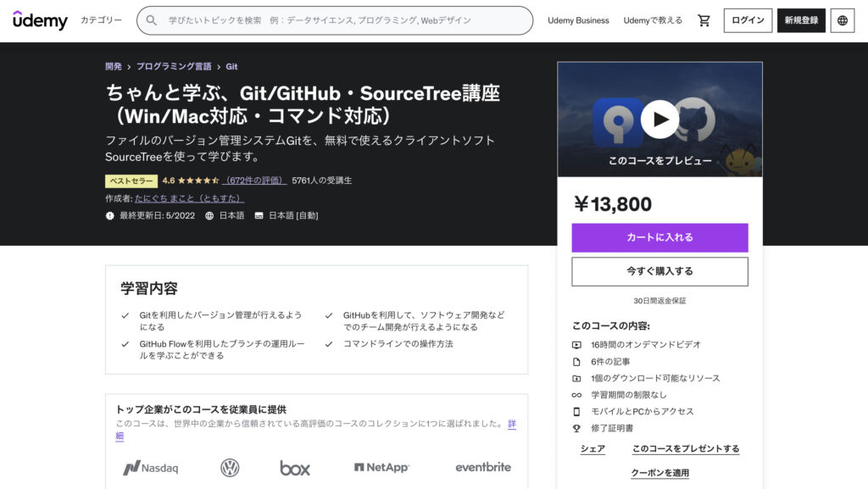Click the 16時間のオンデマンドビデオ text
Viewport: 868px width, 489px height.
[645, 345]
